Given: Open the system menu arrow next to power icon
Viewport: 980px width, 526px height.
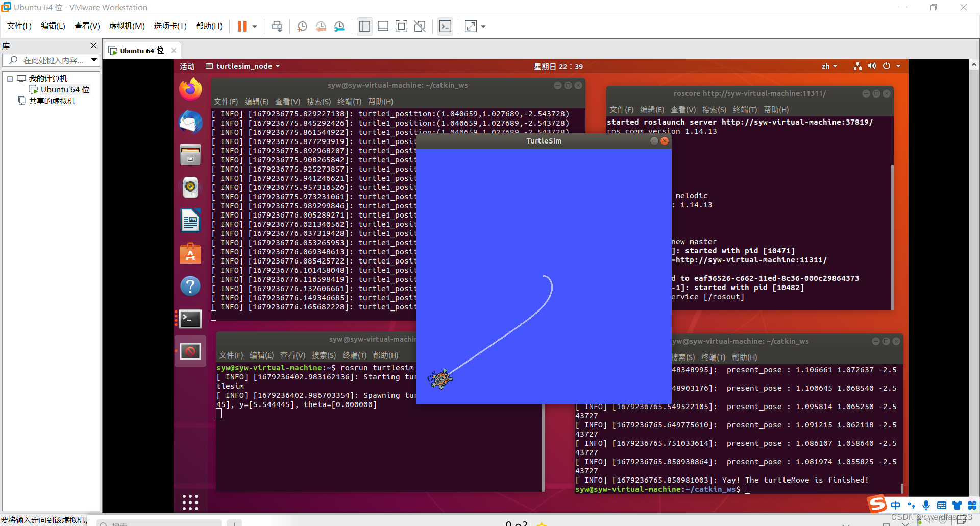Looking at the screenshot, I should point(898,66).
